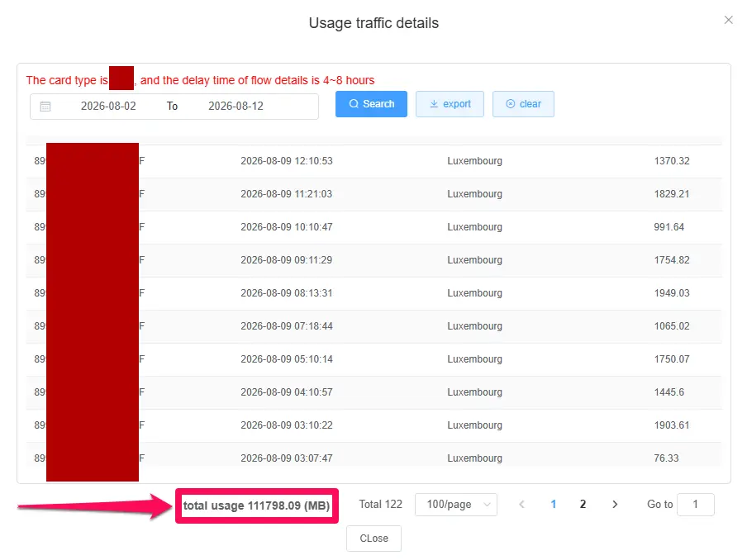The width and height of the screenshot is (747, 560).
Task: Select timestamp 2026-08-09 10:10:47
Action: click(x=286, y=227)
